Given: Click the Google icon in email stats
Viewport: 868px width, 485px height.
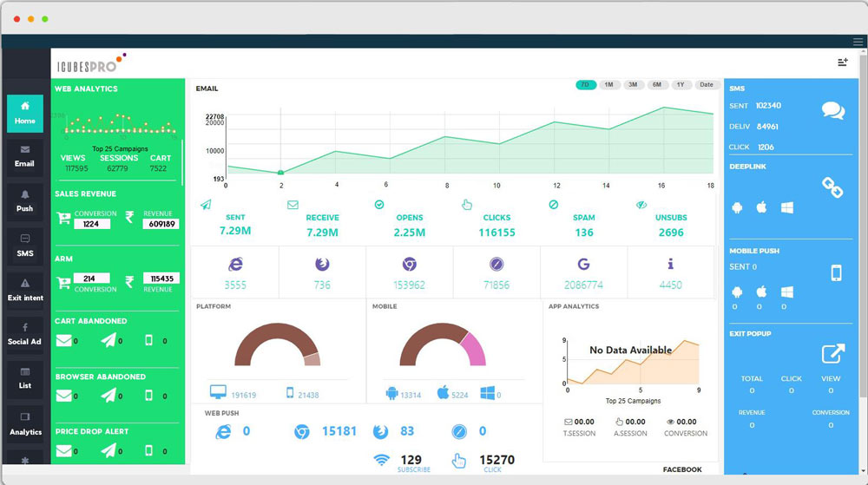Looking at the screenshot, I should (583, 264).
